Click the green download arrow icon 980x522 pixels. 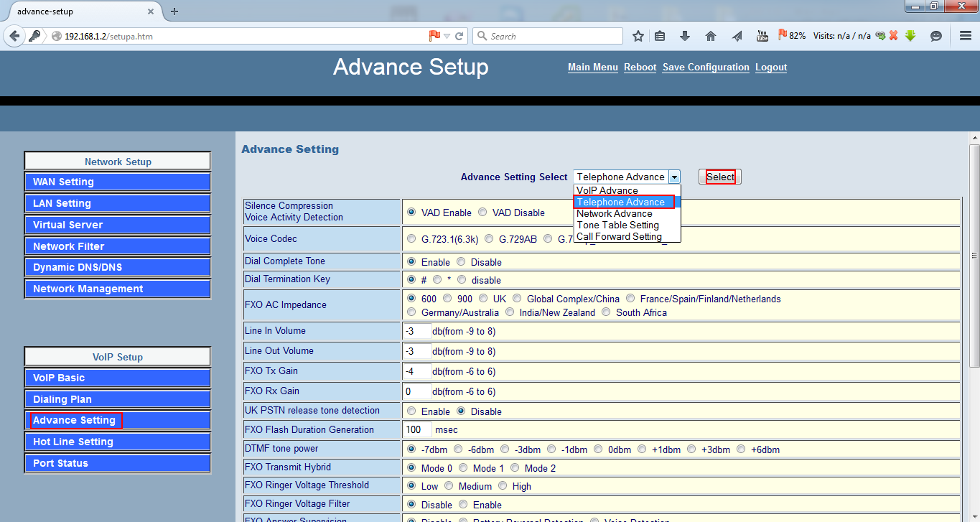coord(910,35)
